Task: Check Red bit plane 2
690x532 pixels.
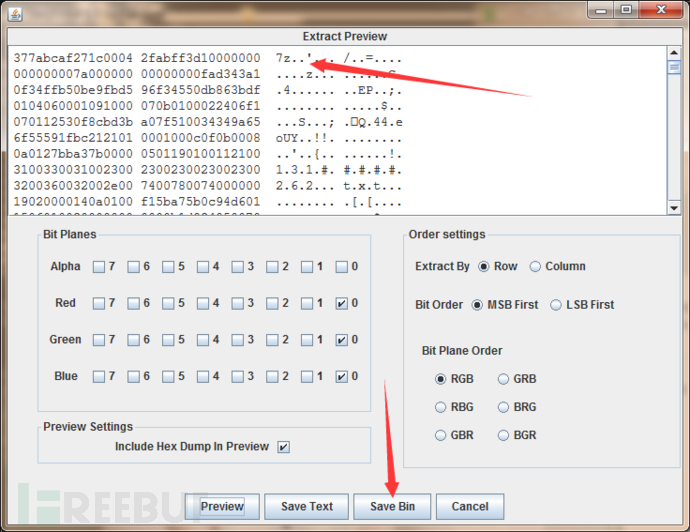Action: point(272,303)
